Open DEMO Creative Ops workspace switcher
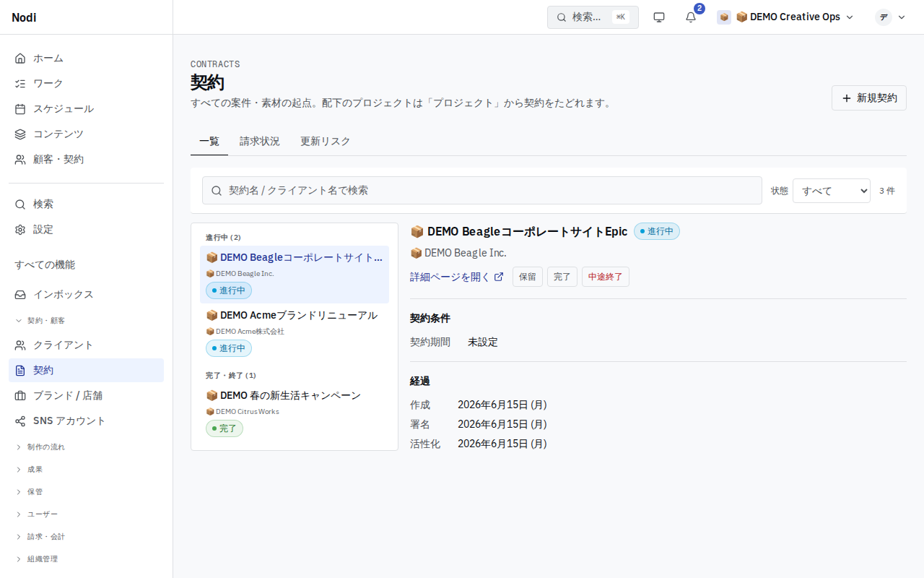This screenshot has width=924, height=578. pos(785,17)
